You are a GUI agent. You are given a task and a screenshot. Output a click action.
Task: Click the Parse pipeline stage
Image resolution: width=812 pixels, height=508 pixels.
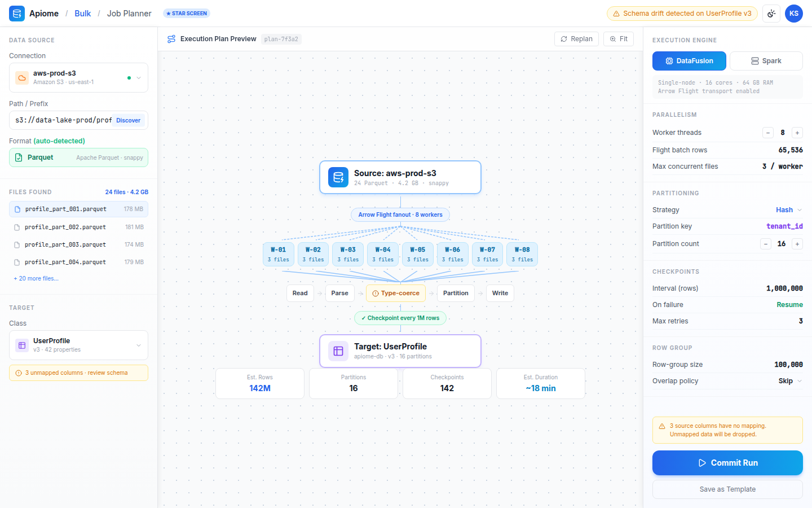[x=339, y=293]
